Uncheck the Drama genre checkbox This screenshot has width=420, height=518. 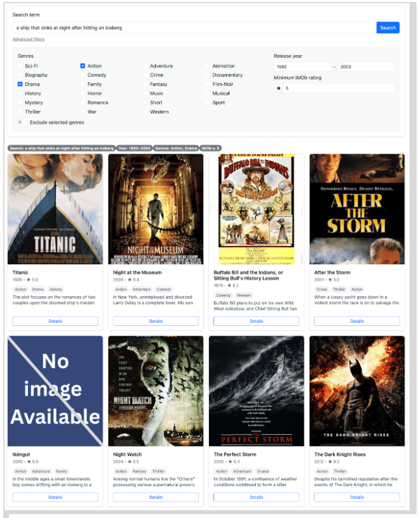20,84
